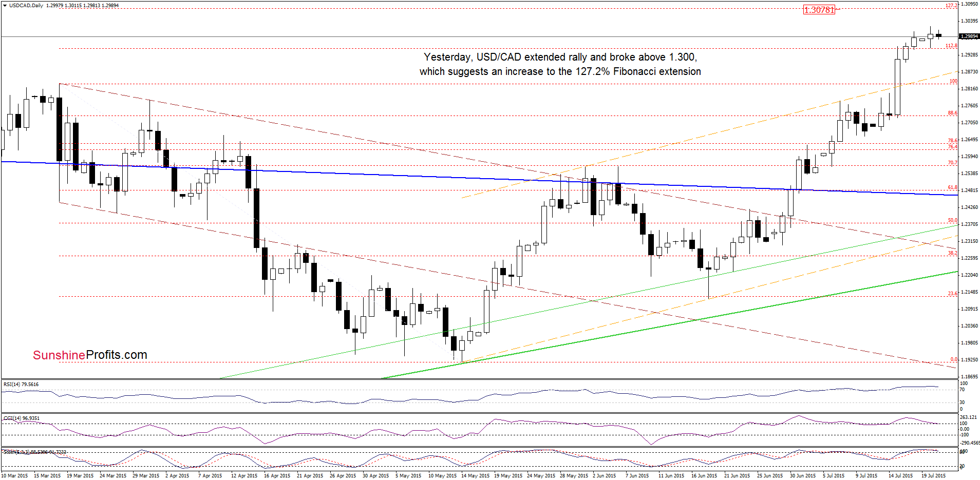Click price axis value 1.18695

point(969,376)
